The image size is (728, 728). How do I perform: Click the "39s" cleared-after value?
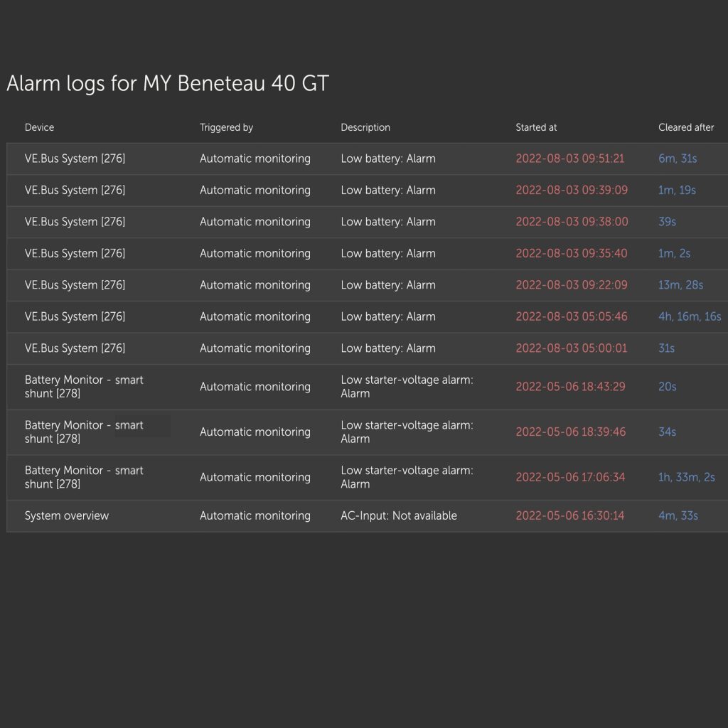pyautogui.click(x=667, y=222)
